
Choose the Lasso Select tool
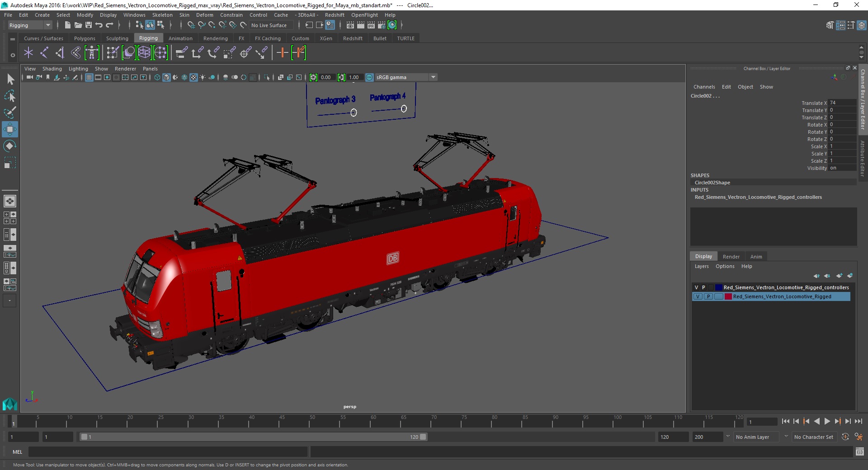10,96
